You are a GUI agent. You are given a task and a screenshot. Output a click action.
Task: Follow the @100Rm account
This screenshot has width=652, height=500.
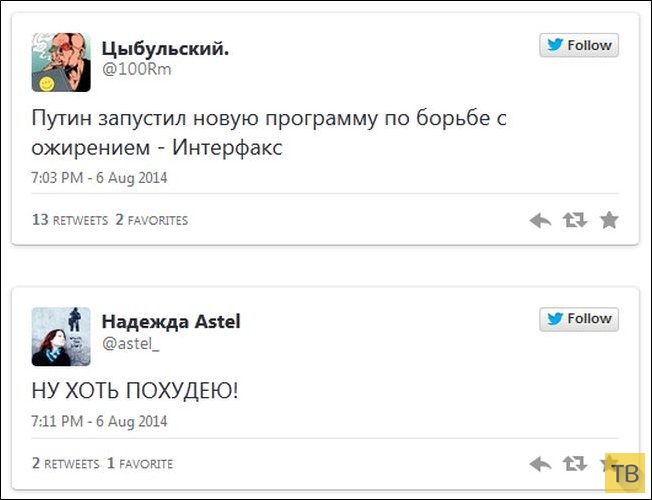(579, 45)
